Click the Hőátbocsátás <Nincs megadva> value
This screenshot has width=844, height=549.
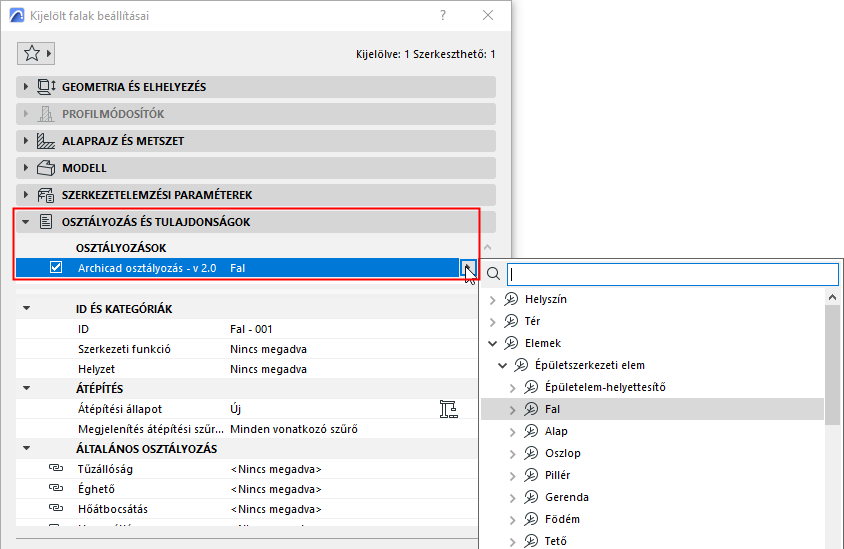pos(276,509)
